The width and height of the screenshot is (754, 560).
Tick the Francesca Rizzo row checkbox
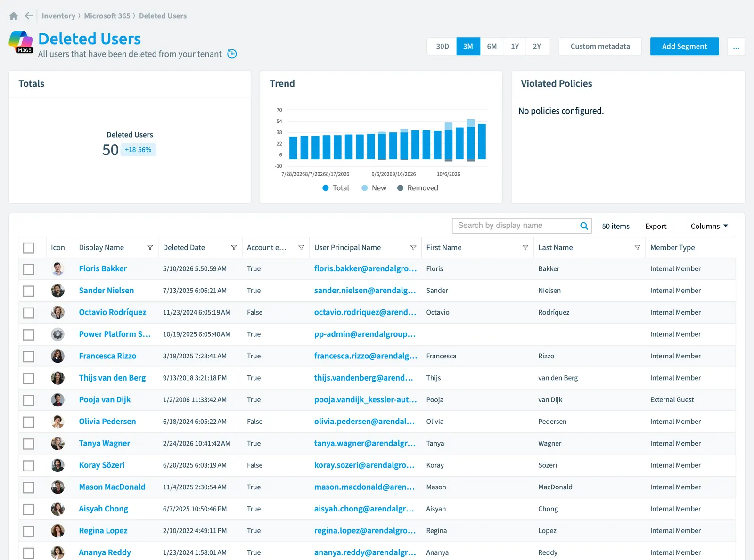point(29,357)
